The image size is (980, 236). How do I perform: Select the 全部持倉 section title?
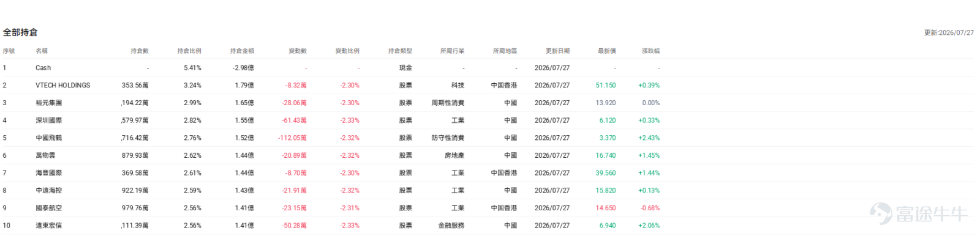click(x=20, y=32)
